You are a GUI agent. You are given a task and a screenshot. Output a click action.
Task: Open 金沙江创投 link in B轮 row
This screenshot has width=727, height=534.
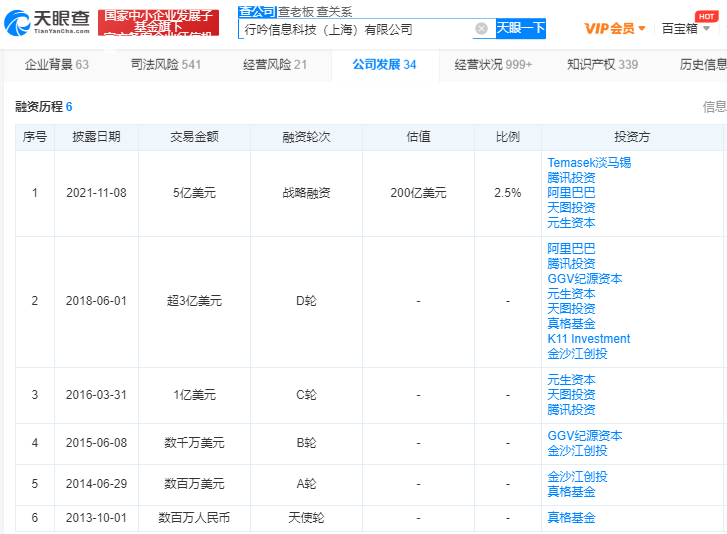(577, 451)
